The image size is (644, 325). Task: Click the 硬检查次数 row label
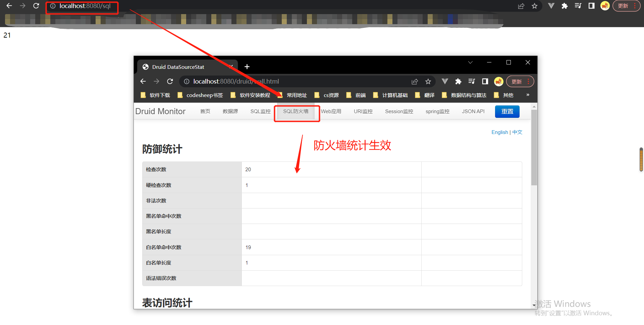159,185
